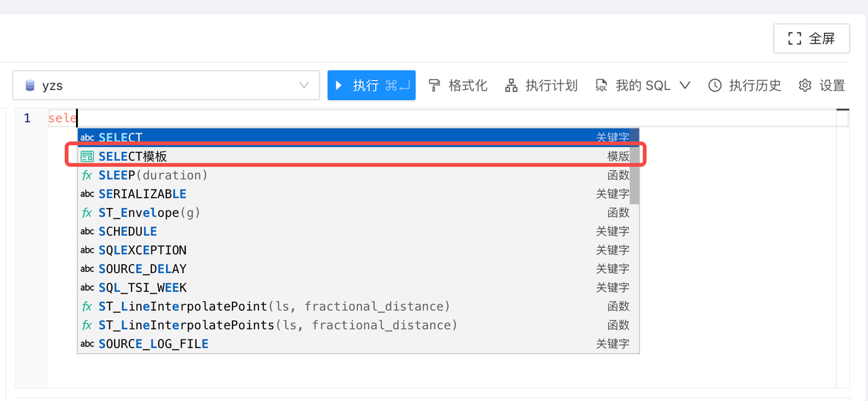This screenshot has height=401, width=868.
Task: Click the 执行 execute button
Action: click(371, 85)
